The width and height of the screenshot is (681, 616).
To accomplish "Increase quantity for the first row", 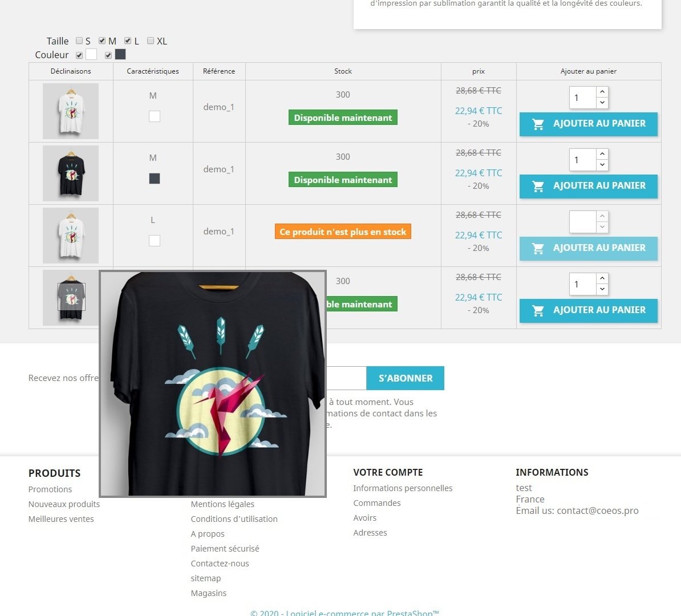I will (x=602, y=92).
